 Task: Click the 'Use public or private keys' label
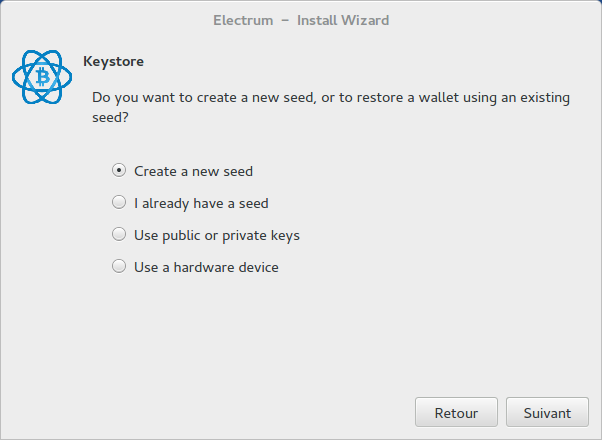pos(217,235)
